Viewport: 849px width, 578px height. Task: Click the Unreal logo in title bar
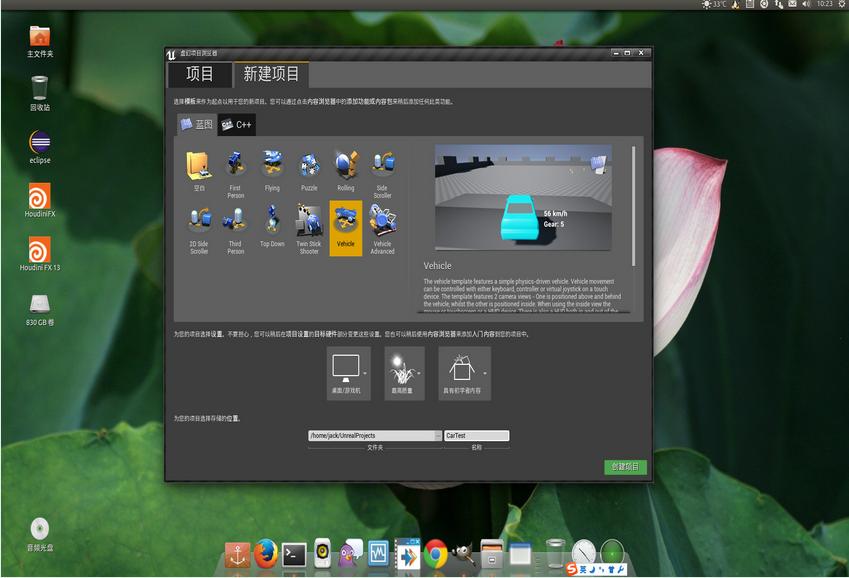[x=172, y=54]
